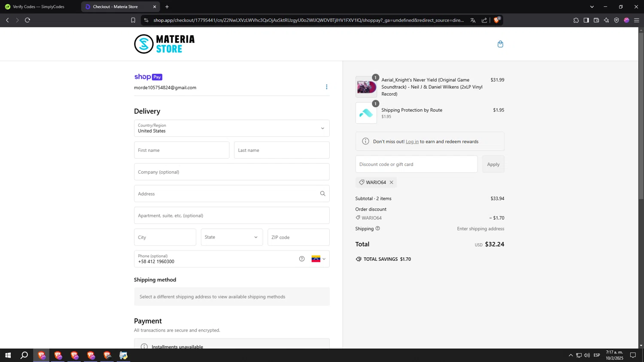Screen dimensions: 644x362
Task: Remove the WARIO64 discount code
Action: point(391,182)
